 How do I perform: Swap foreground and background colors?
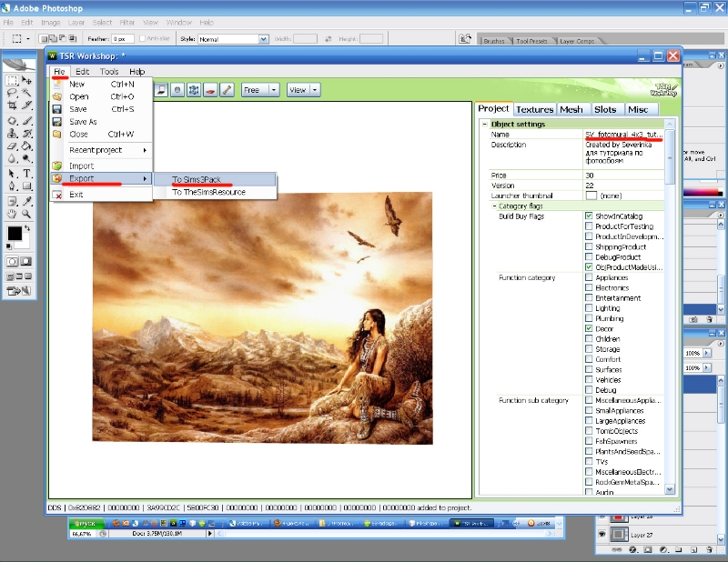click(27, 228)
